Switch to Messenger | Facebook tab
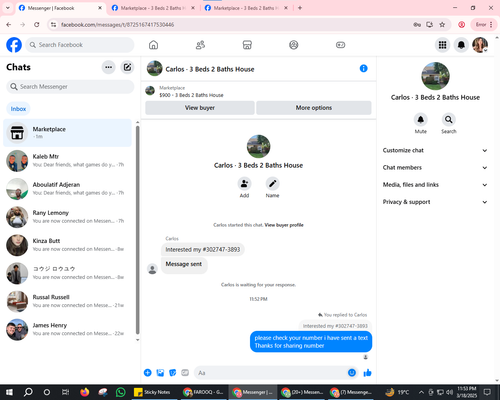 coord(60,8)
